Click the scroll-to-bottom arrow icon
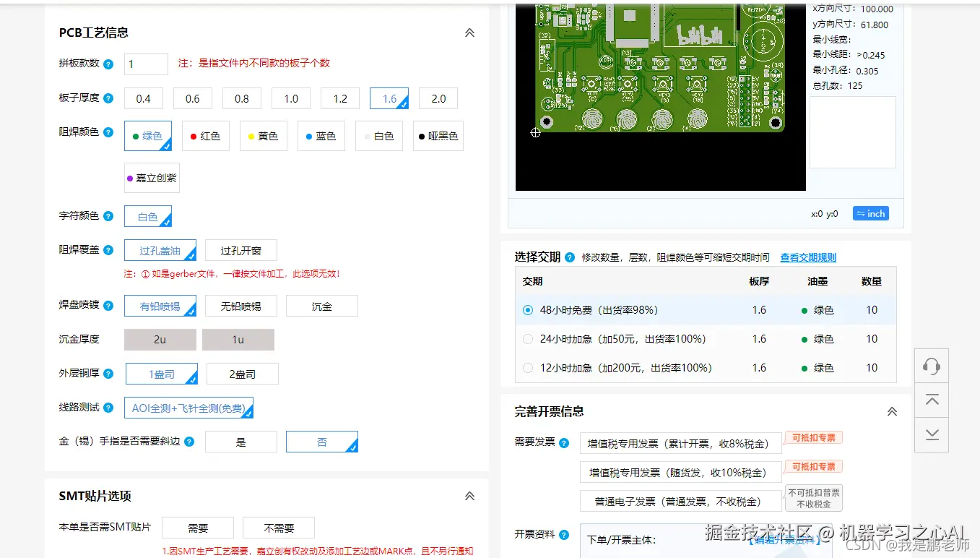This screenshot has height=558, width=980. click(931, 434)
